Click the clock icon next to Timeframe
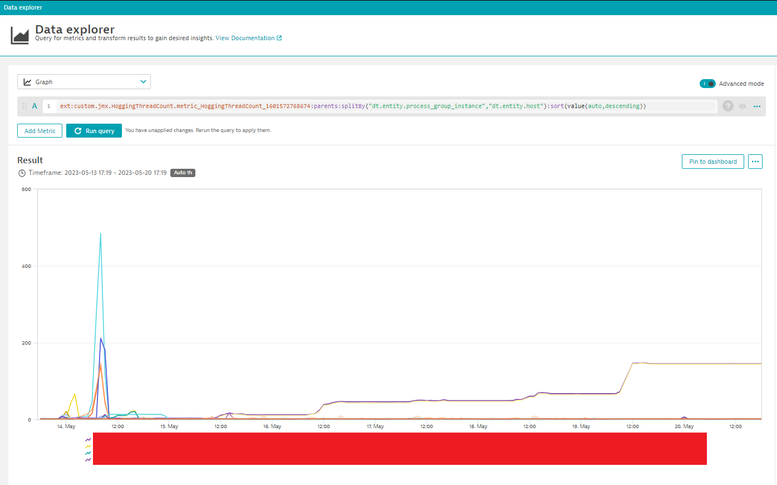This screenshot has width=777, height=485. click(x=22, y=173)
